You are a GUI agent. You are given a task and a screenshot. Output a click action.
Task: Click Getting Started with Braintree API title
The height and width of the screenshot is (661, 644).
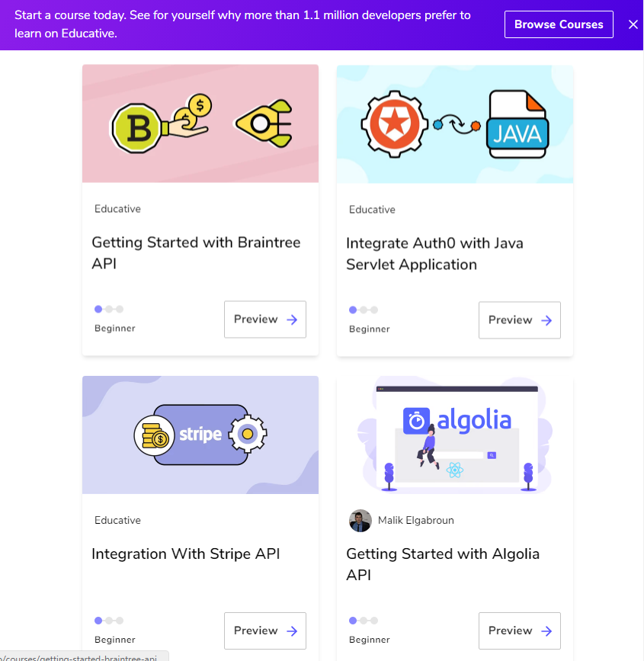tap(196, 253)
